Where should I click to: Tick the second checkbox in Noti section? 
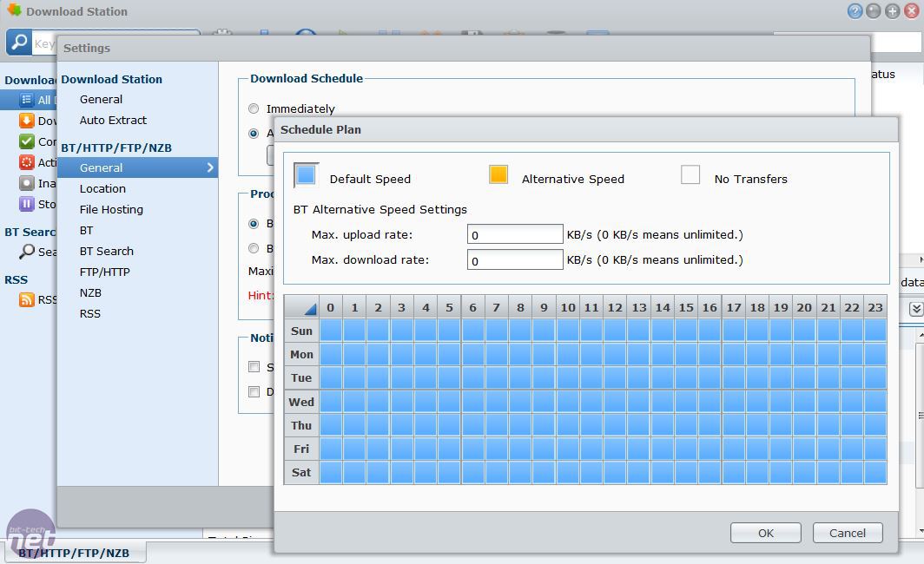tap(254, 391)
